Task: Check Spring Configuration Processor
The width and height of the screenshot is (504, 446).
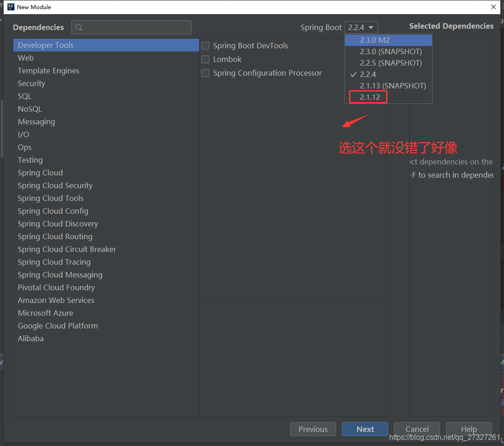Action: pos(205,73)
